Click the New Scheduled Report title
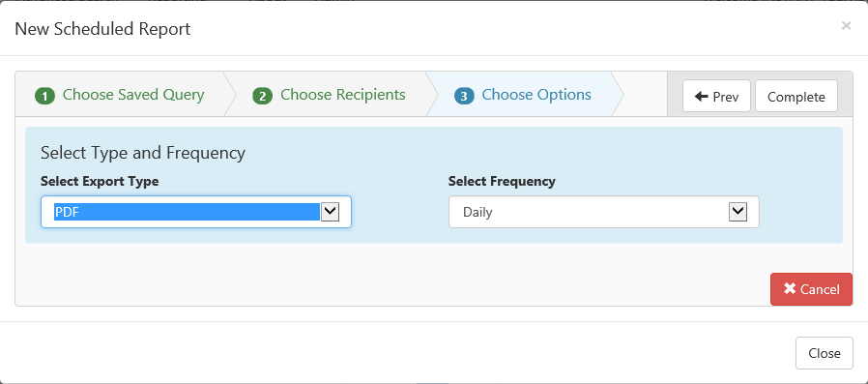 click(x=102, y=29)
